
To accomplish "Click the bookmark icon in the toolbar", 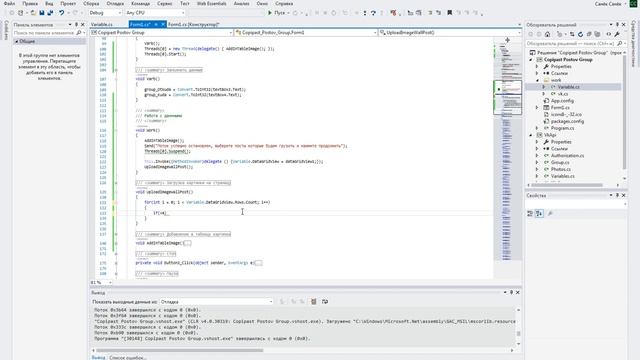I will tap(449, 13).
